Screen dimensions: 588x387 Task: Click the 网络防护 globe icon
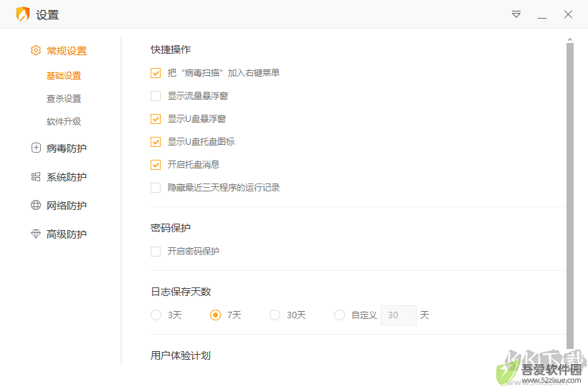[36, 205]
